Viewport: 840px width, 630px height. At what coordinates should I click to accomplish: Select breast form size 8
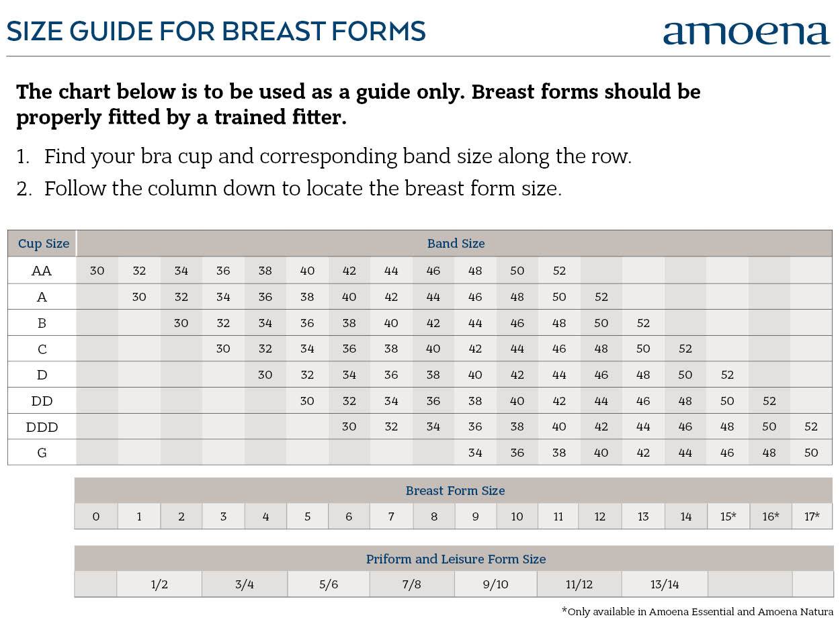[x=434, y=517]
